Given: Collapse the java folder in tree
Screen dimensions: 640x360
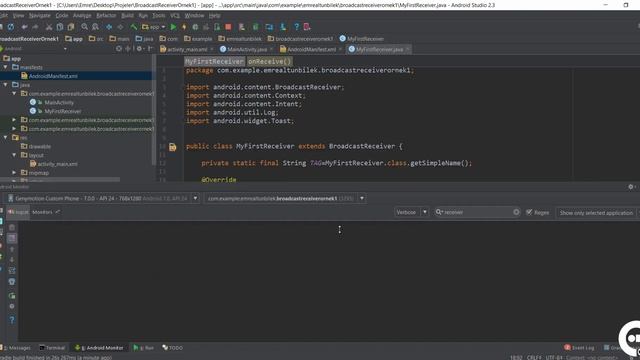Looking at the screenshot, I should click(5, 84).
